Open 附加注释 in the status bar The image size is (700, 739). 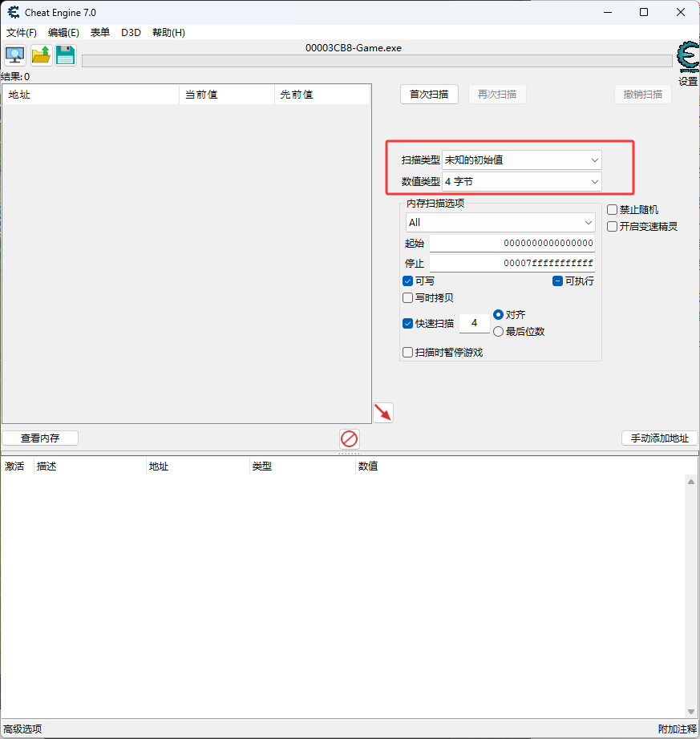click(677, 729)
